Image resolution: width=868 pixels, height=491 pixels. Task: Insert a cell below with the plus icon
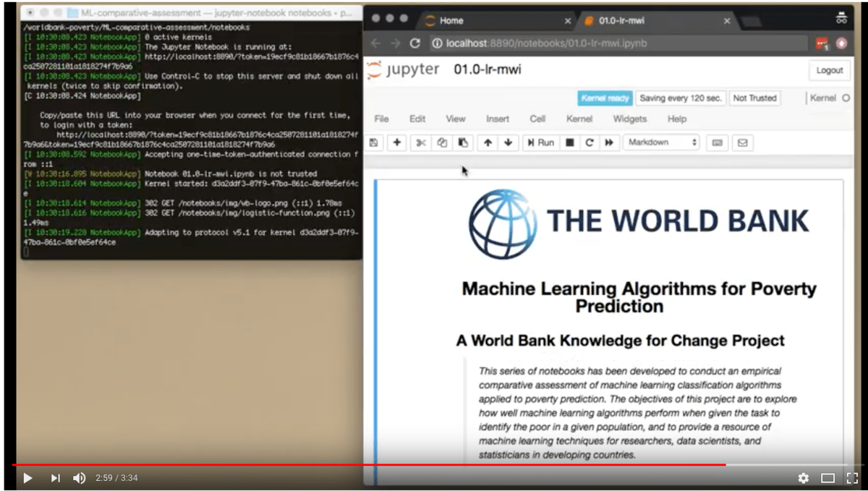[x=397, y=143]
